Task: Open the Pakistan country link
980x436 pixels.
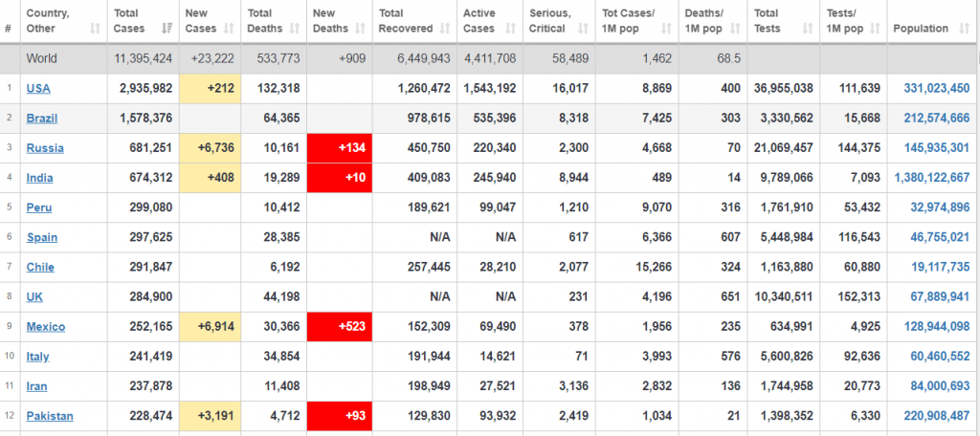Action: pos(50,416)
